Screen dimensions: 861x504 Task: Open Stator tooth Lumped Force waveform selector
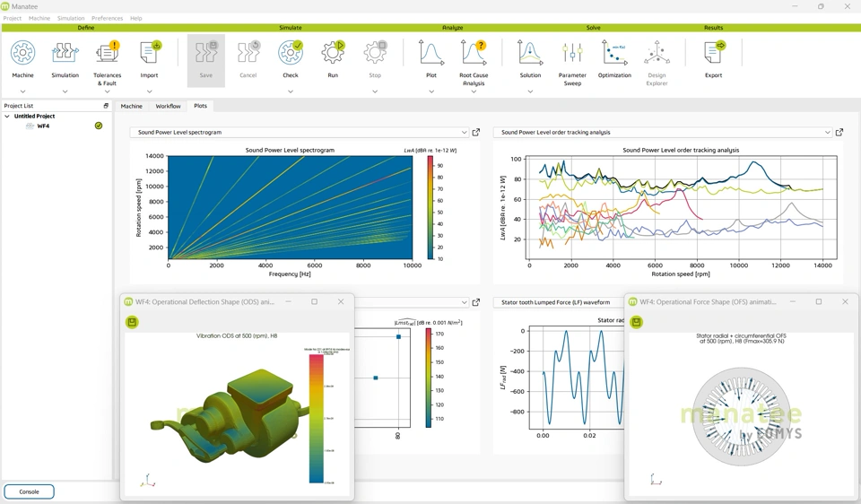[x=559, y=302]
